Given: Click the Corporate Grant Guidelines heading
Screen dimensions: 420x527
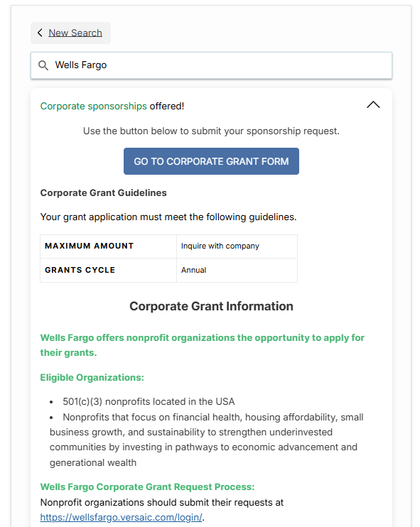Looking at the screenshot, I should (104, 193).
